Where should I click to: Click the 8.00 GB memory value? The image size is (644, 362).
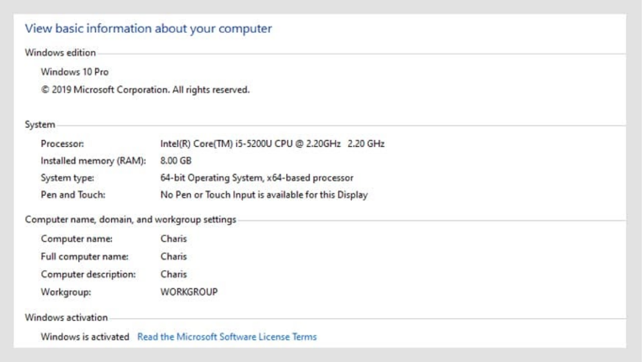tap(175, 161)
